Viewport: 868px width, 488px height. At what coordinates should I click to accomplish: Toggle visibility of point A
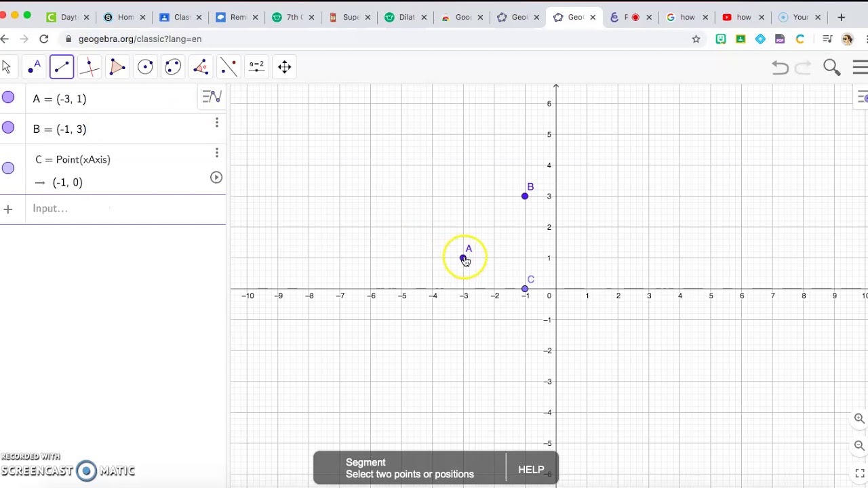(8, 98)
